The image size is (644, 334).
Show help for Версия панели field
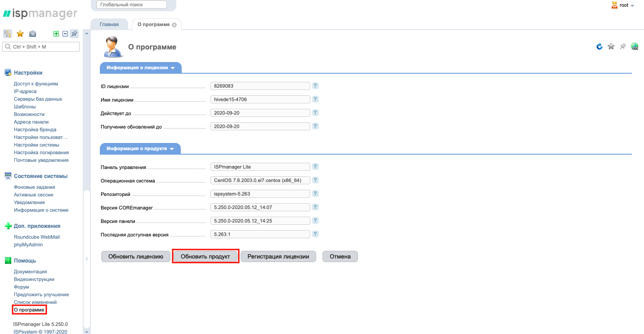(x=315, y=220)
